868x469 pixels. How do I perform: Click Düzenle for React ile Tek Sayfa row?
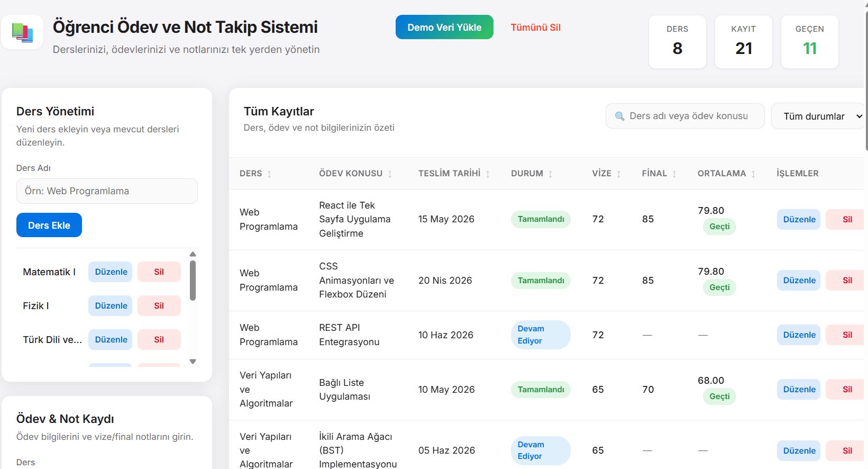tap(799, 219)
